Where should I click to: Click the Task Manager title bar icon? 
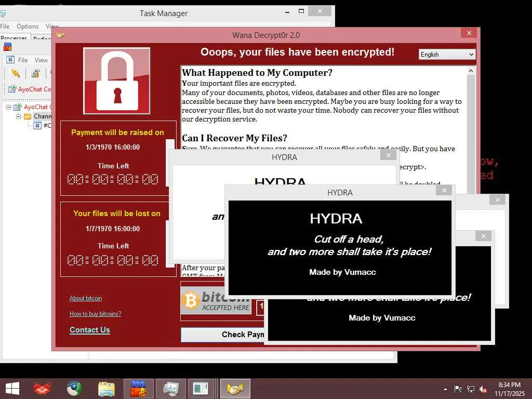3,14
